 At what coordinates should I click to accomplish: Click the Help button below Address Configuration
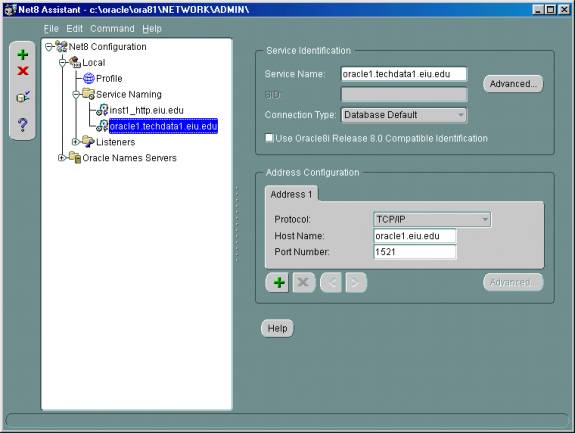coord(277,328)
